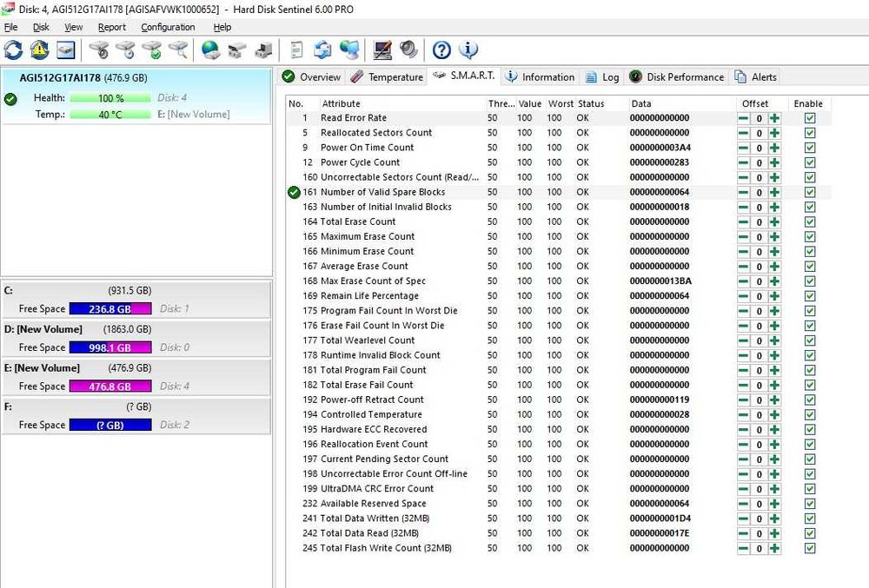Select the E: [New Volume] drive panel

[136, 376]
